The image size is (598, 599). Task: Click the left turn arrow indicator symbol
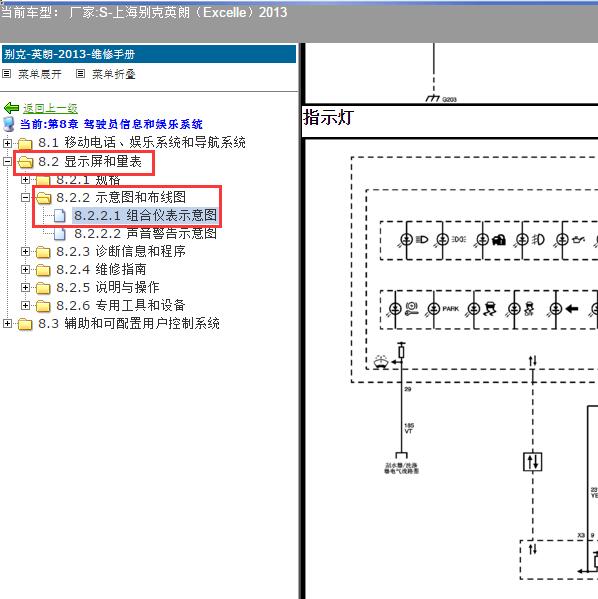pos(572,308)
